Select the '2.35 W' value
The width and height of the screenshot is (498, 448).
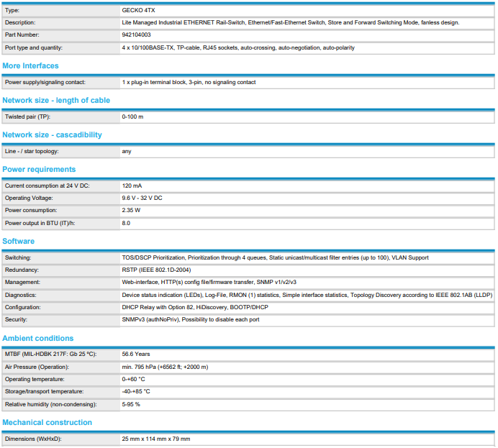coord(131,210)
